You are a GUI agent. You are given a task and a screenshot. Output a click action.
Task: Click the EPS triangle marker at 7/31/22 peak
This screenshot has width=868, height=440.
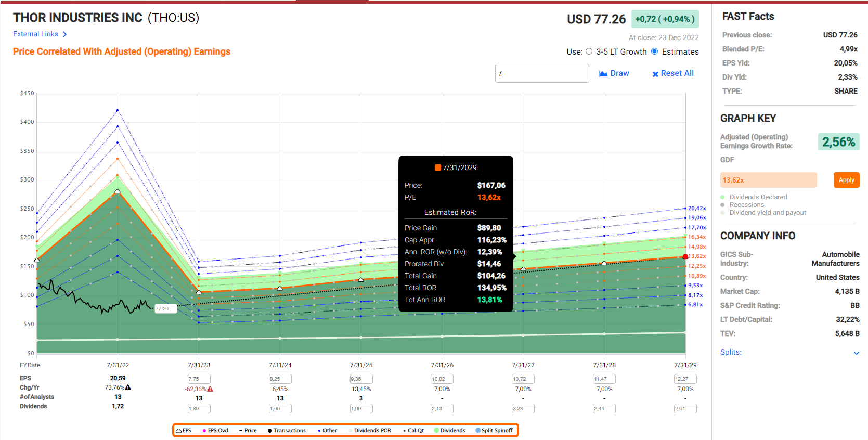point(118,191)
